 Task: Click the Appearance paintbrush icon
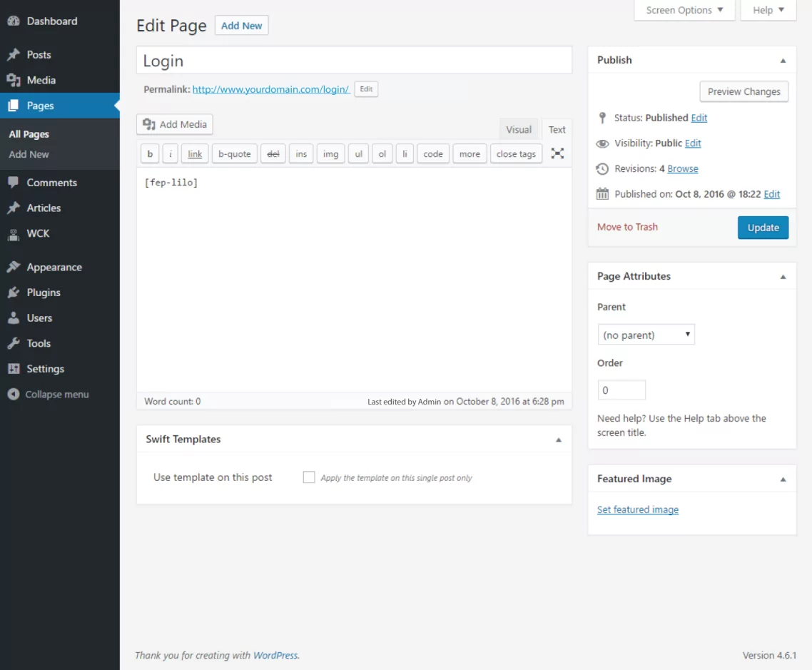(13, 268)
